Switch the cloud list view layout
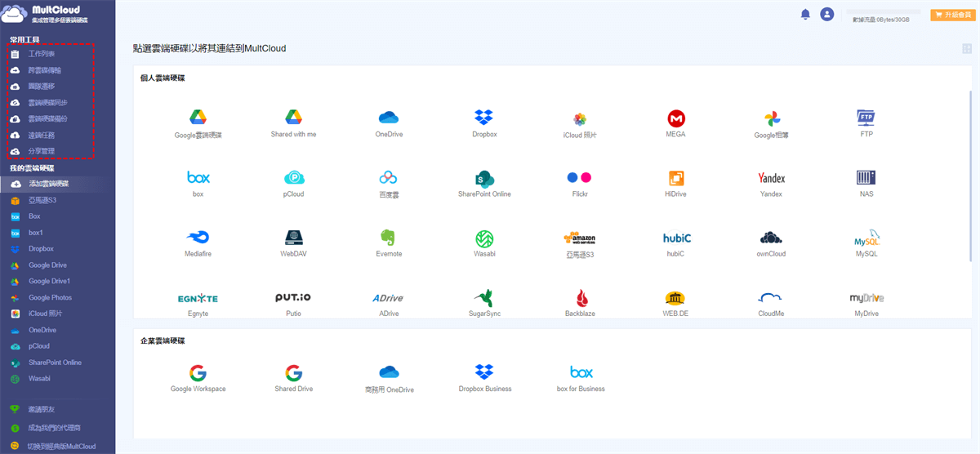The image size is (980, 454). (967, 49)
